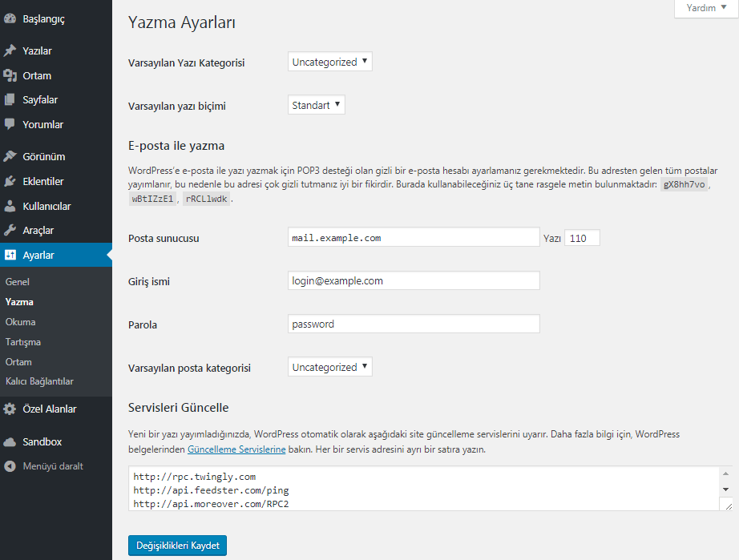Click the Posta sunucusu label
739x560 pixels.
(164, 238)
